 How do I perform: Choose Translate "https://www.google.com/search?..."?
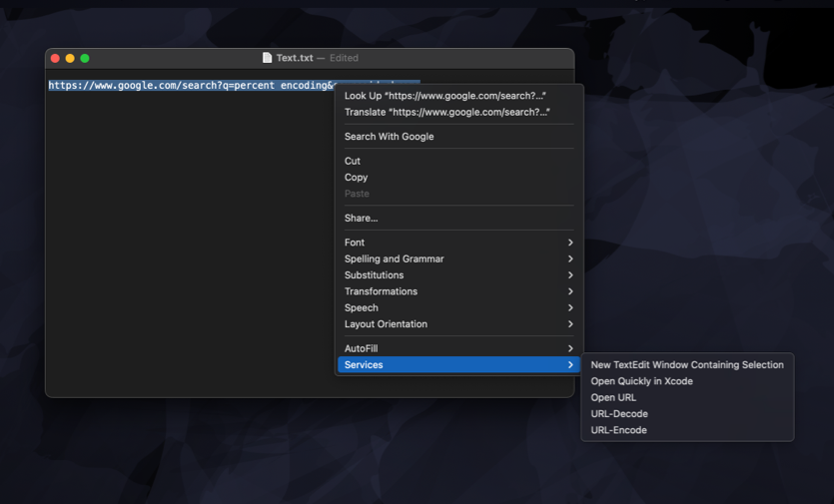click(458, 112)
